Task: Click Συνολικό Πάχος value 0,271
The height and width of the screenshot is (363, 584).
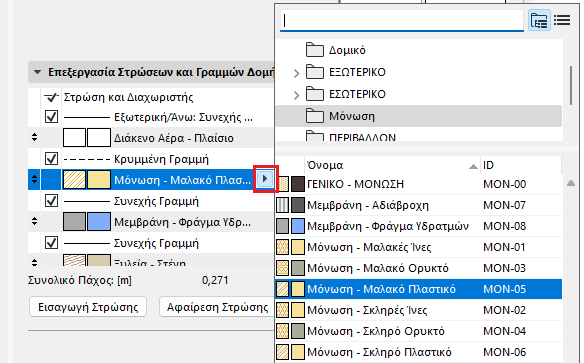Action: [215, 280]
